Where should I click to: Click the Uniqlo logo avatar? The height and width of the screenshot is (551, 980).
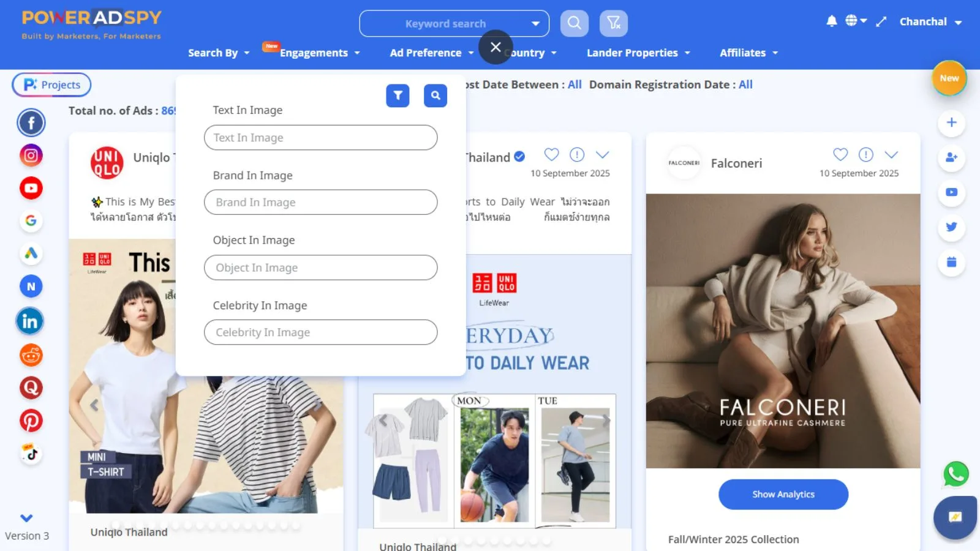click(x=107, y=163)
